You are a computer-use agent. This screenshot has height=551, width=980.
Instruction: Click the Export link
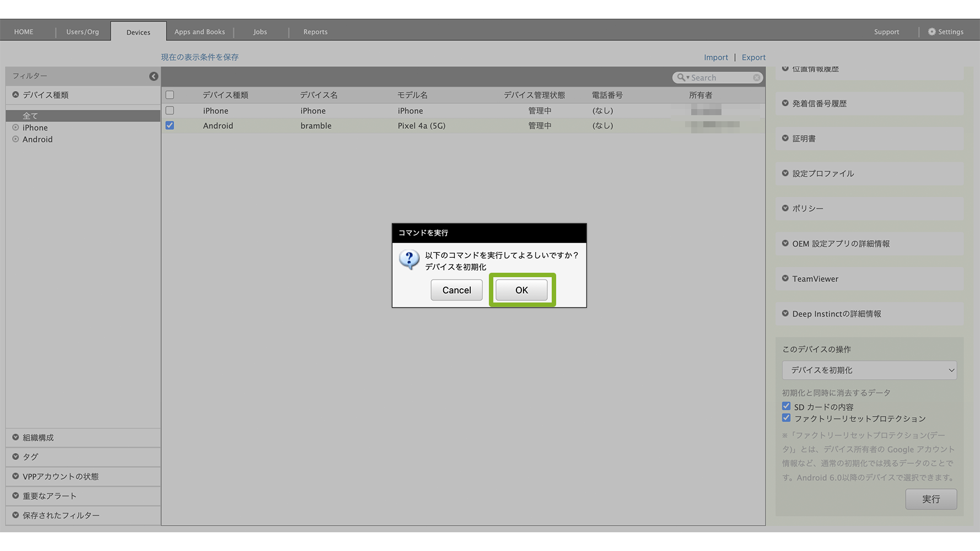[x=753, y=57]
